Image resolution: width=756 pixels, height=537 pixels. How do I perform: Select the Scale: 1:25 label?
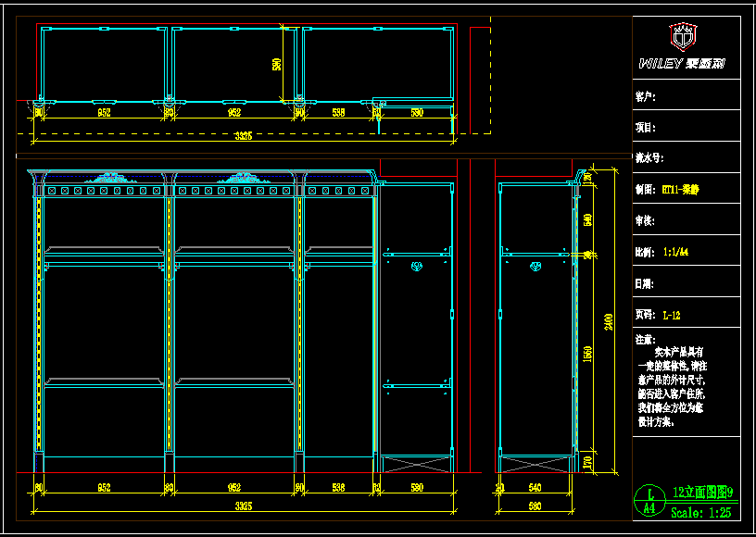click(x=700, y=512)
